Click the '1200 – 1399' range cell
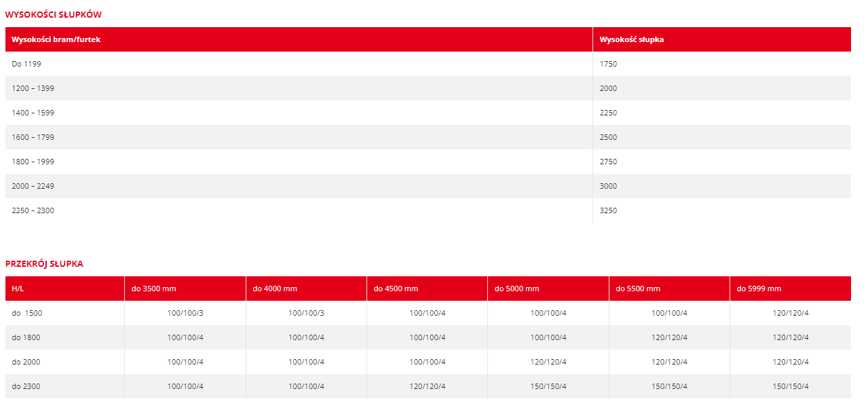 point(299,88)
